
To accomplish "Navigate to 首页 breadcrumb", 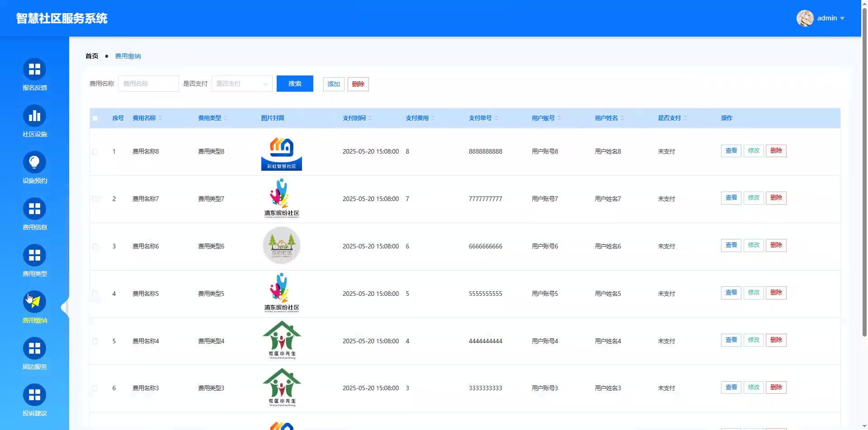I will [x=92, y=56].
